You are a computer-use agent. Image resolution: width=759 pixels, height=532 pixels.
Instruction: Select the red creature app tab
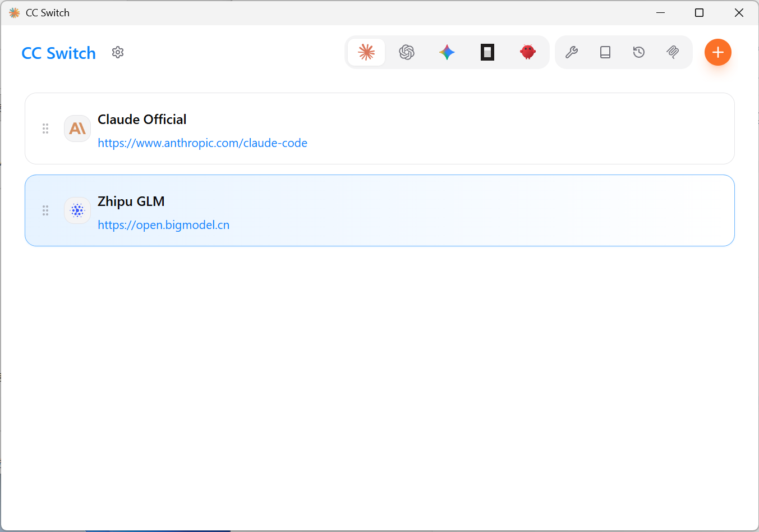pyautogui.click(x=528, y=52)
